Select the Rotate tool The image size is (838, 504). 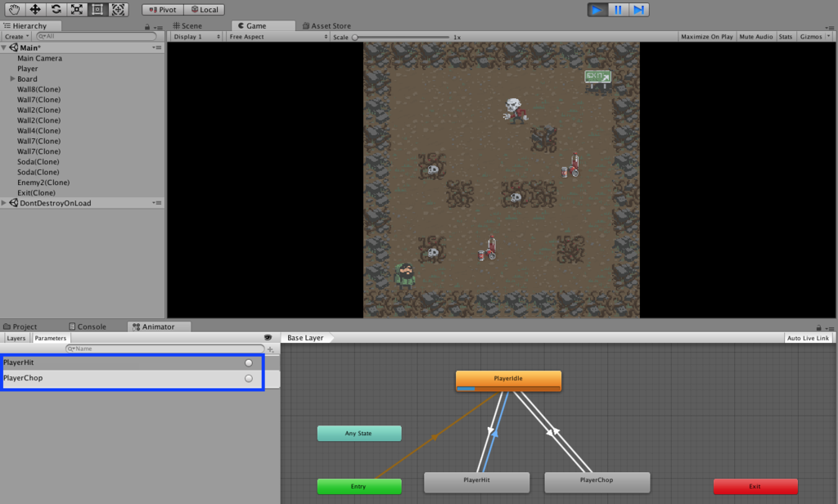56,9
